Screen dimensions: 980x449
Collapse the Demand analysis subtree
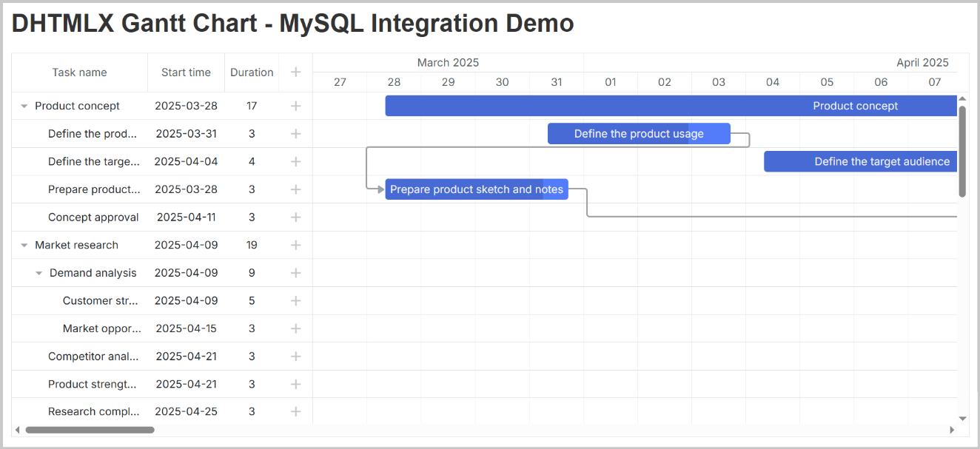[x=38, y=273]
